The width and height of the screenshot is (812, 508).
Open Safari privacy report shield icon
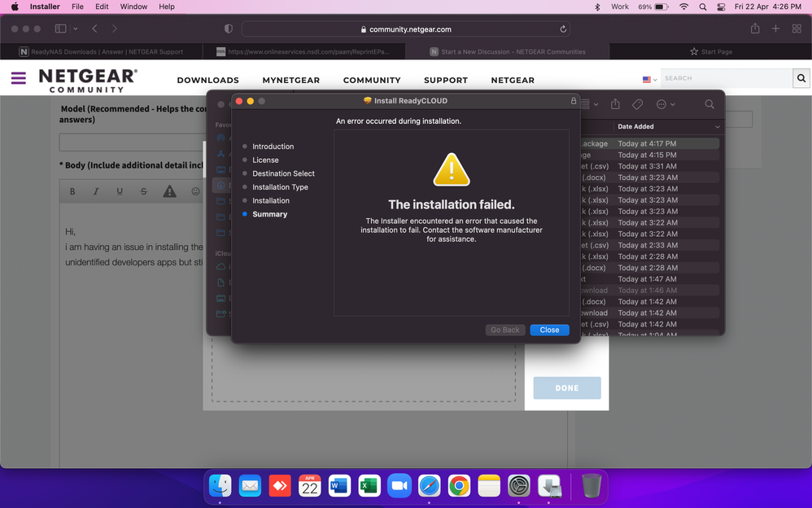click(229, 29)
